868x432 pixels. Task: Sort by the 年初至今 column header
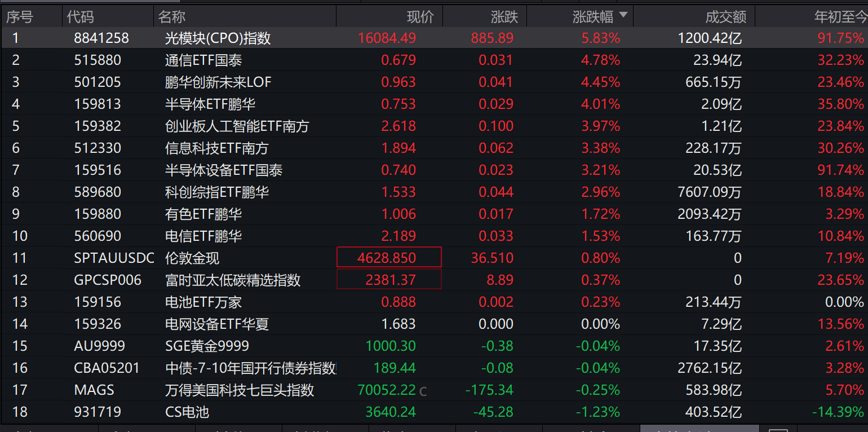tap(841, 17)
